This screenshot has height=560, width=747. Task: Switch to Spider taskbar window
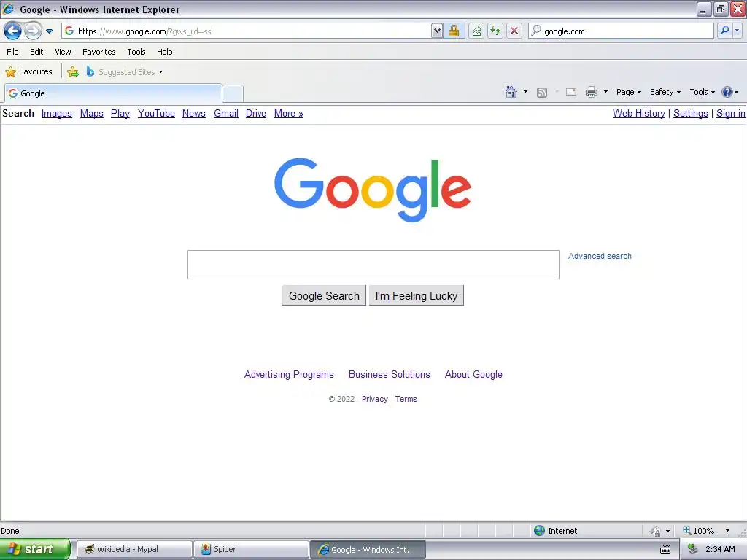pyautogui.click(x=251, y=550)
